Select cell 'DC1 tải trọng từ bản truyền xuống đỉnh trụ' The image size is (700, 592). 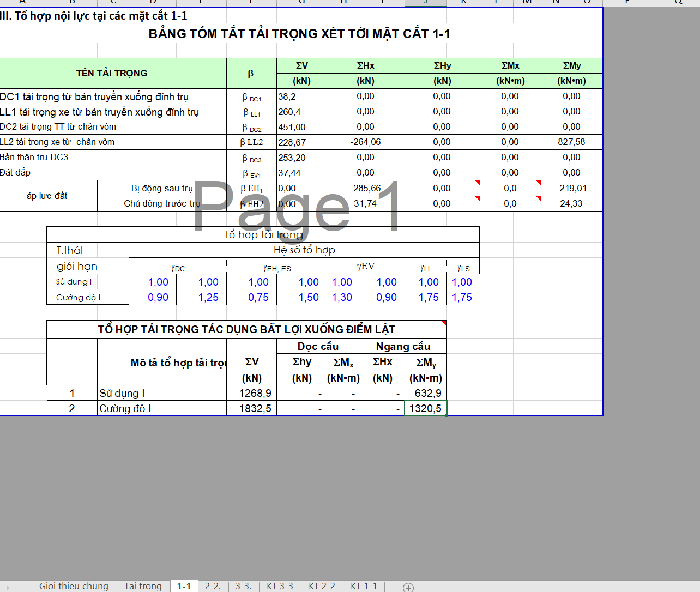(x=113, y=96)
